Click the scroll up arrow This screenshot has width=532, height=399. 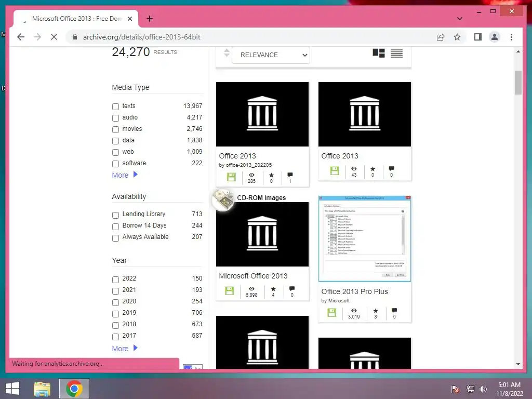click(x=518, y=51)
